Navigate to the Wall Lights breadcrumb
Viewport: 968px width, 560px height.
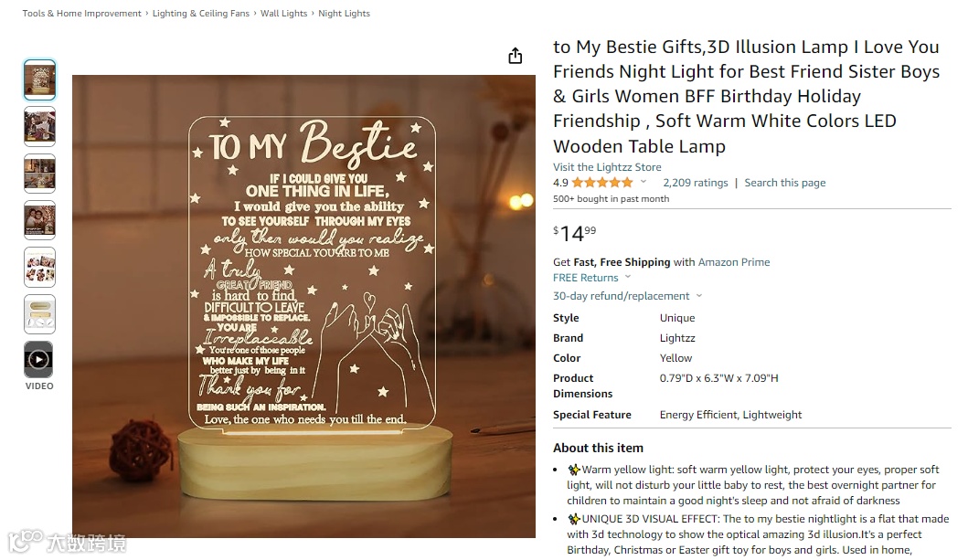[283, 14]
